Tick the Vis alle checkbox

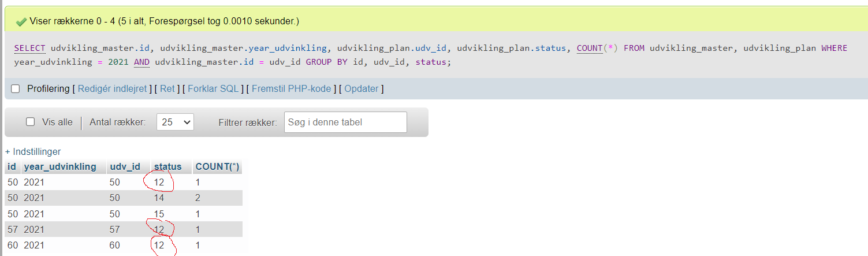click(31, 123)
